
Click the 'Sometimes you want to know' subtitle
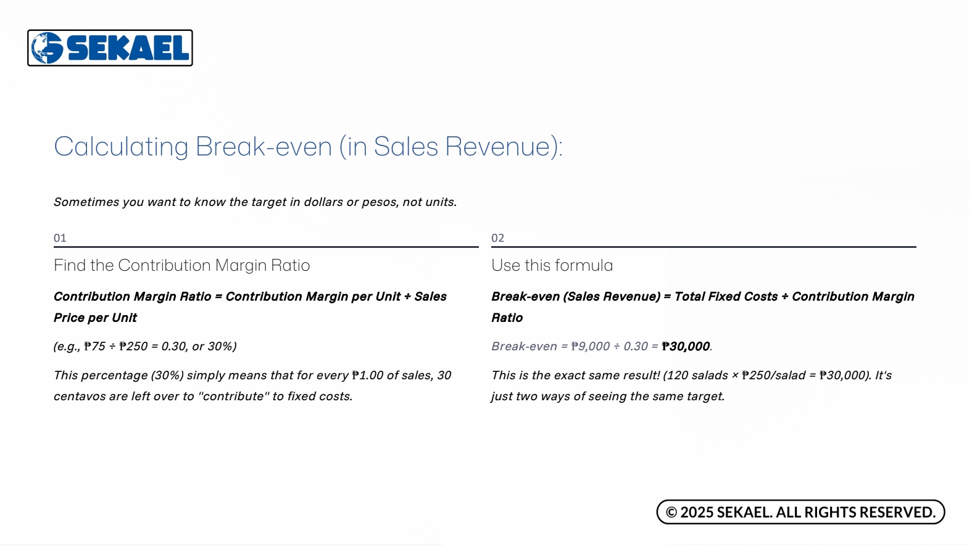255,202
